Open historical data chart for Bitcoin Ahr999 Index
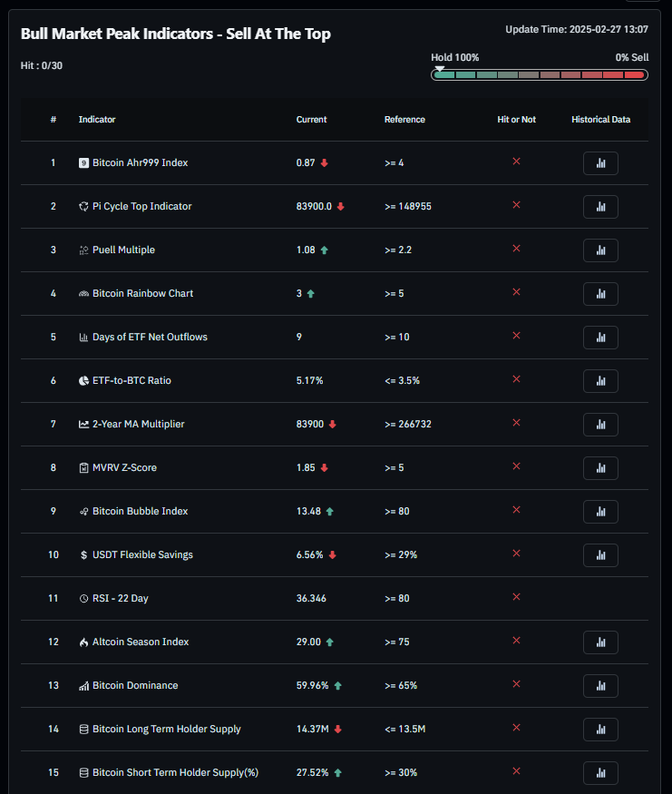This screenshot has width=672, height=794. click(x=600, y=163)
